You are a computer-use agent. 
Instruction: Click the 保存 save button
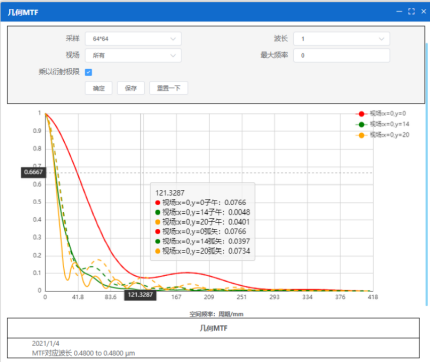(131, 88)
